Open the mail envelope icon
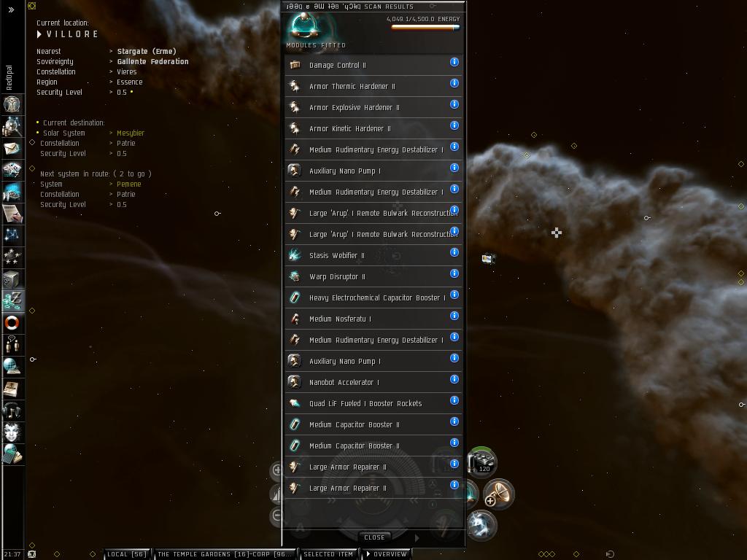The height and width of the screenshot is (560, 747). 12,149
